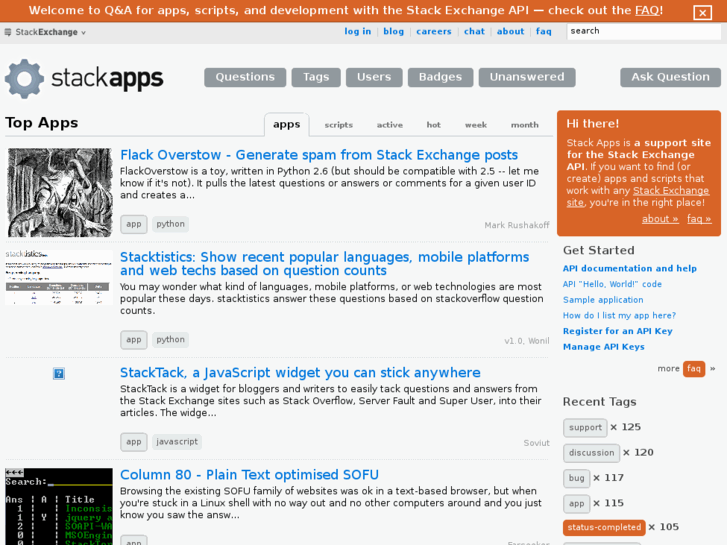Click app tag under StackTack

pos(134,442)
